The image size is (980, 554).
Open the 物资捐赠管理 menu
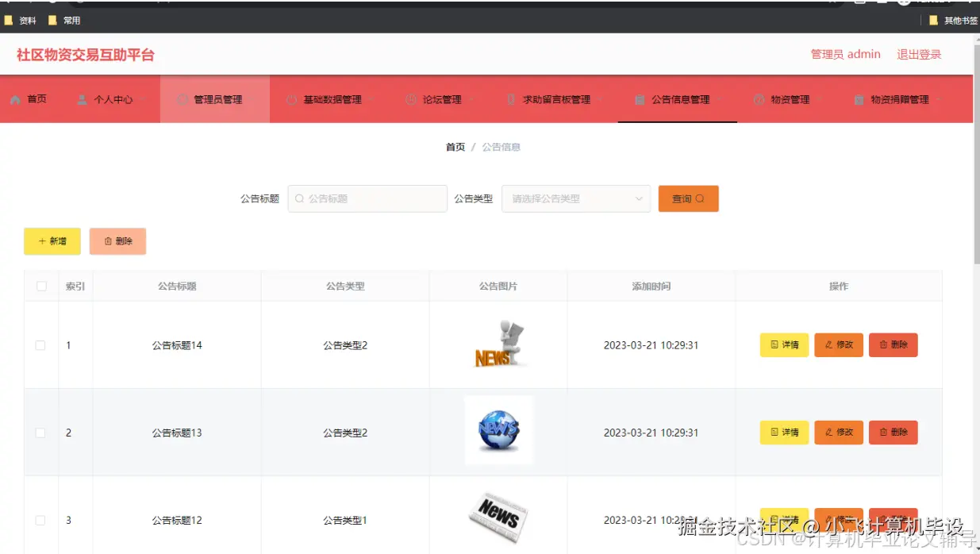coord(897,100)
